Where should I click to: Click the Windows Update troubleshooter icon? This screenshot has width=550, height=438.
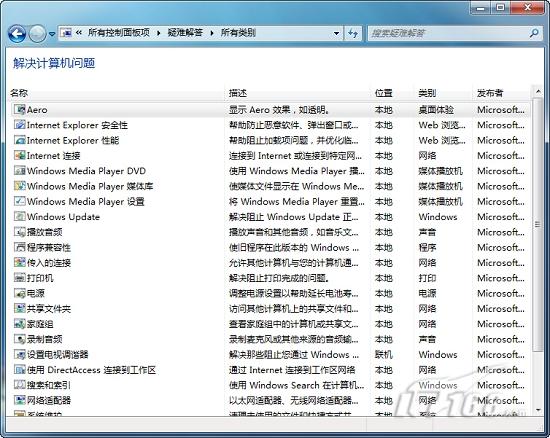(20, 217)
